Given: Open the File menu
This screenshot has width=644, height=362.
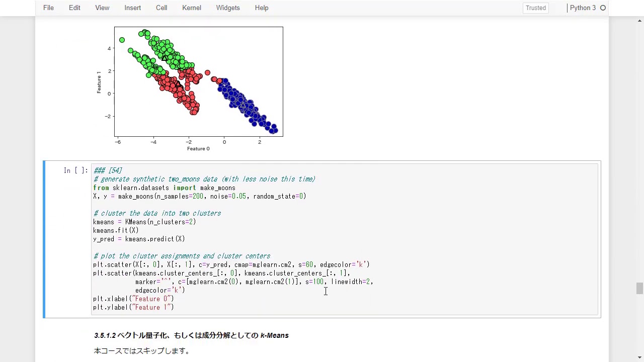Looking at the screenshot, I should coord(48,8).
